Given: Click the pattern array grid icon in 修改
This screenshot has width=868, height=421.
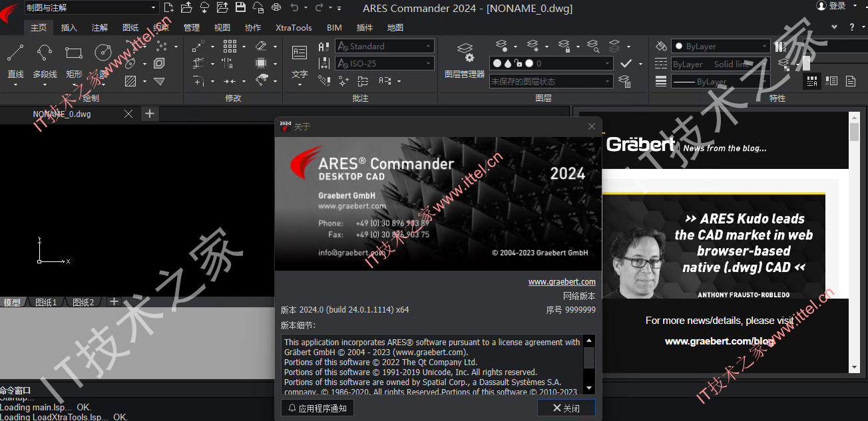Looking at the screenshot, I should pyautogui.click(x=230, y=47).
